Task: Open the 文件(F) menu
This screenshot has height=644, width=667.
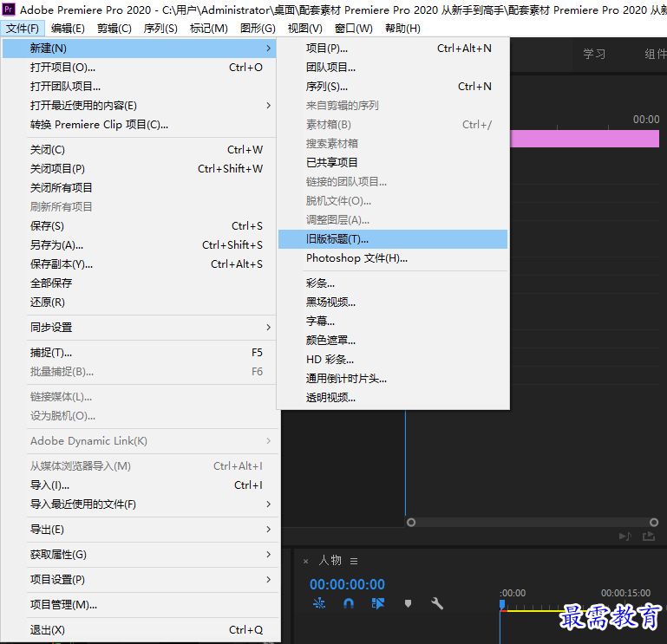Action: coord(23,29)
